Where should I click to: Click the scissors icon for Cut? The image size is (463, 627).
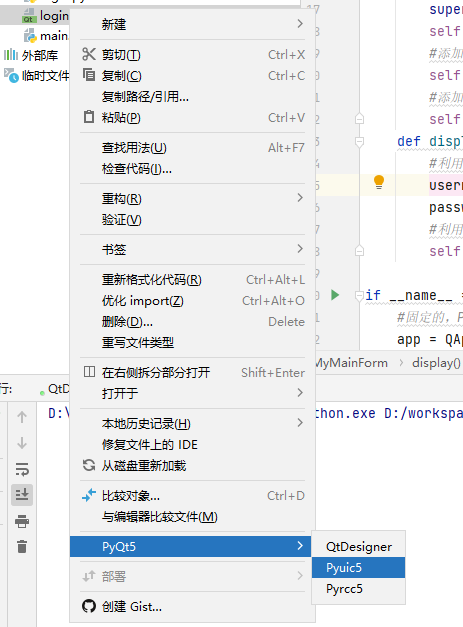click(x=89, y=54)
